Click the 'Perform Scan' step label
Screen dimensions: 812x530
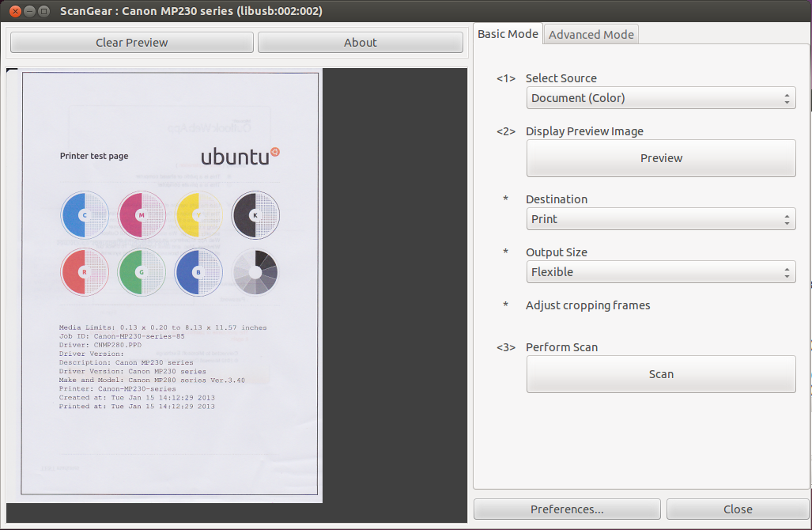tap(561, 347)
